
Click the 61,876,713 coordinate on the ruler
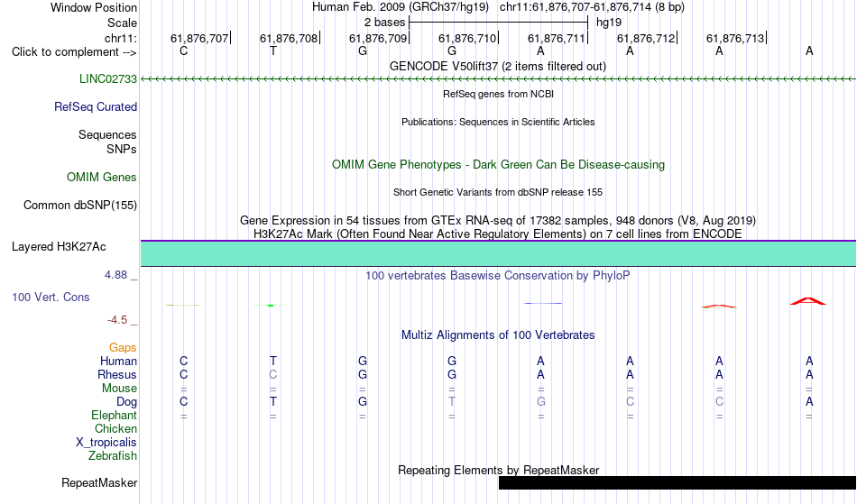click(x=735, y=38)
